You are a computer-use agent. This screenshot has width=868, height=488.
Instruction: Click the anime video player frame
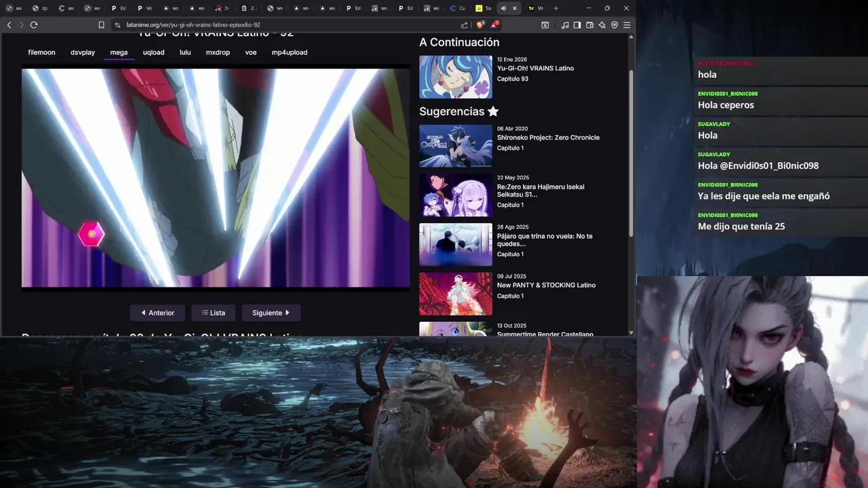click(216, 178)
